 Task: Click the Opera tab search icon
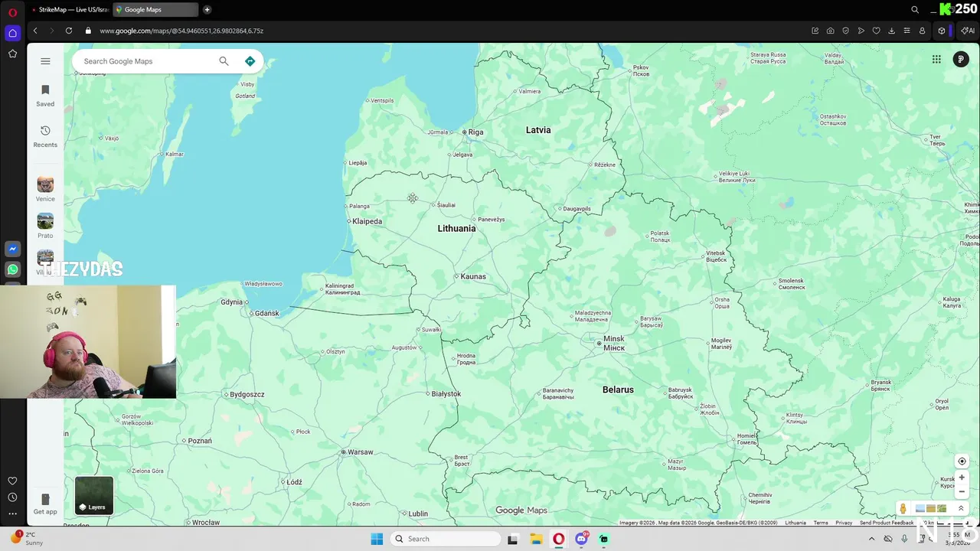click(x=915, y=9)
